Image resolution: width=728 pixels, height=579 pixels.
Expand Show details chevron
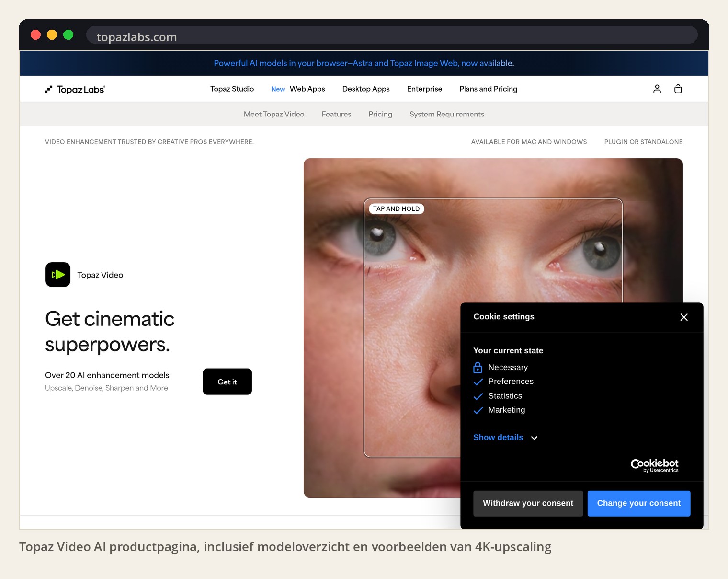pos(535,438)
